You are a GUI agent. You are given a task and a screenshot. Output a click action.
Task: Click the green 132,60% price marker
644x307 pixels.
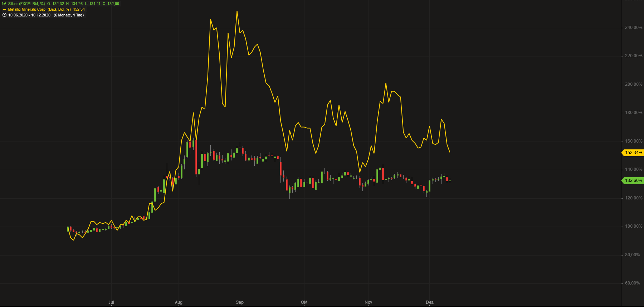pyautogui.click(x=633, y=180)
